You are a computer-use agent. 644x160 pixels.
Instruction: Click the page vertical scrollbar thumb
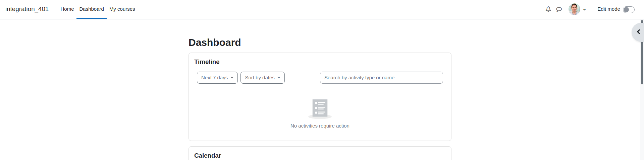[x=642, y=52]
